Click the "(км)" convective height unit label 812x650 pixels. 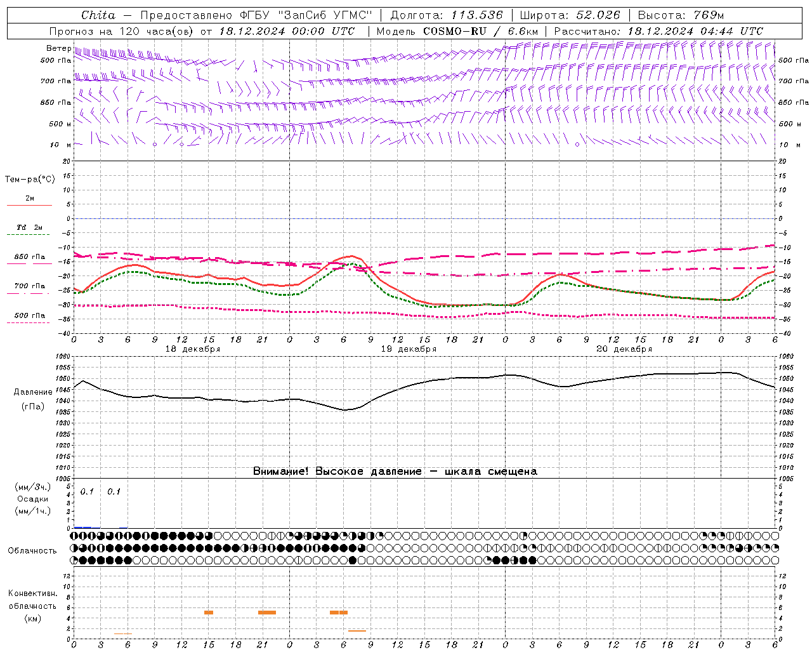[32, 618]
